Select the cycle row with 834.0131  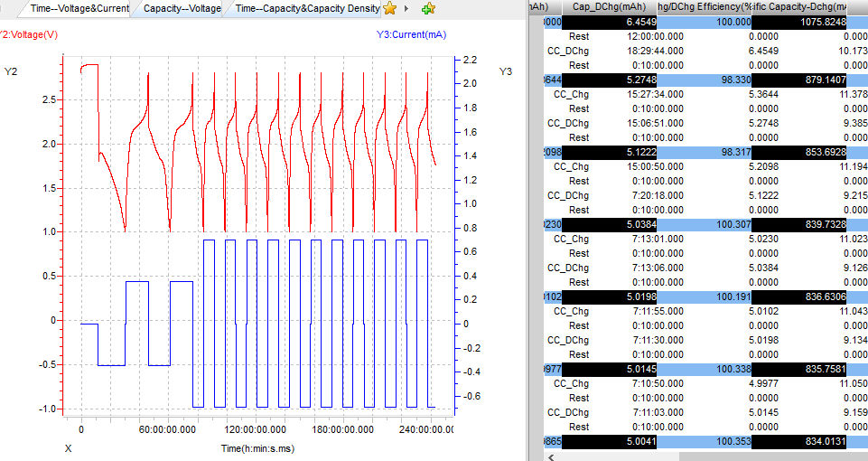pyautogui.click(x=705, y=442)
